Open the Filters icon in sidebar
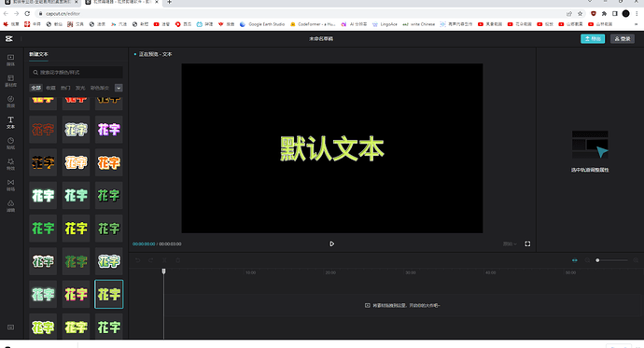The height and width of the screenshot is (348, 644). click(x=10, y=206)
